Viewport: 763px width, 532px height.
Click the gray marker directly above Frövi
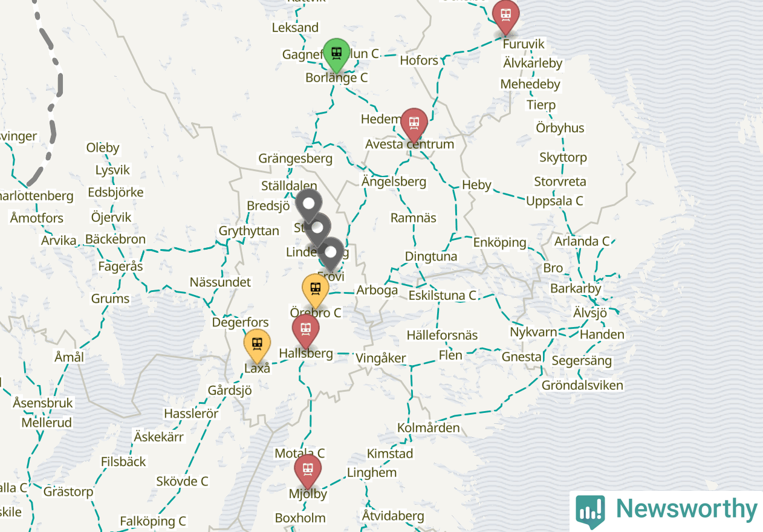click(x=331, y=254)
